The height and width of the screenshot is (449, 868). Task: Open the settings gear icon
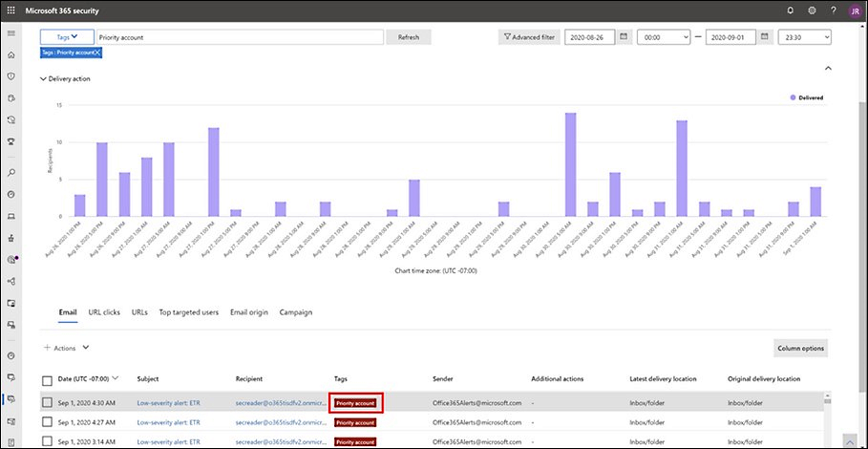pyautogui.click(x=812, y=11)
